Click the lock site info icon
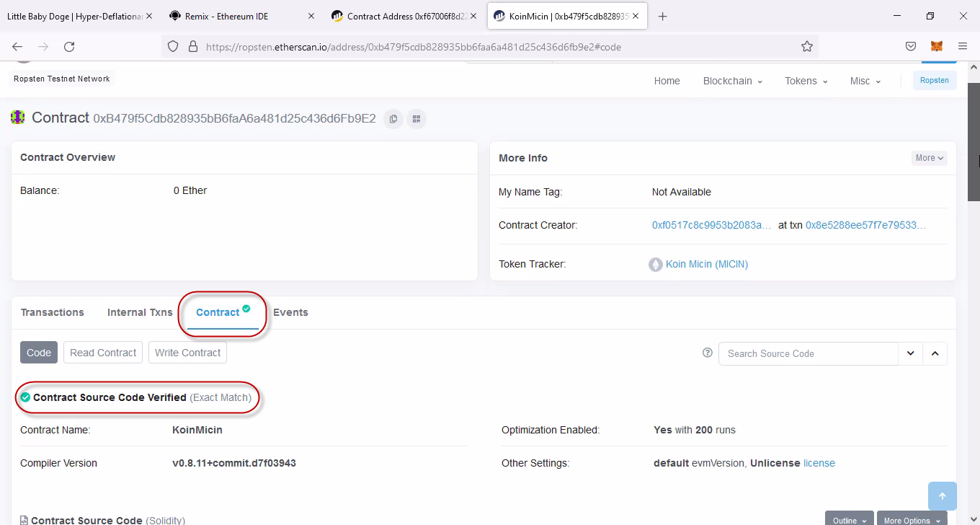This screenshot has height=525, width=980. (192, 46)
